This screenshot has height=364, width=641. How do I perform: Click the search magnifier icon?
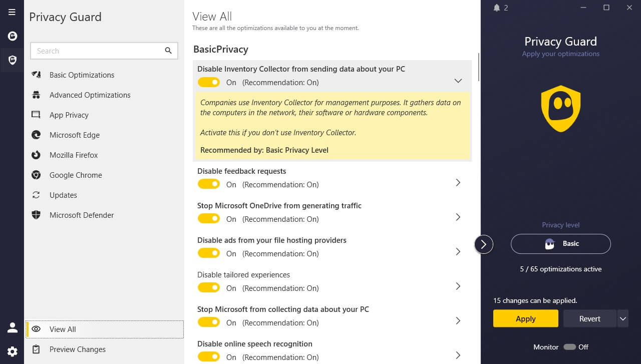[x=168, y=51]
